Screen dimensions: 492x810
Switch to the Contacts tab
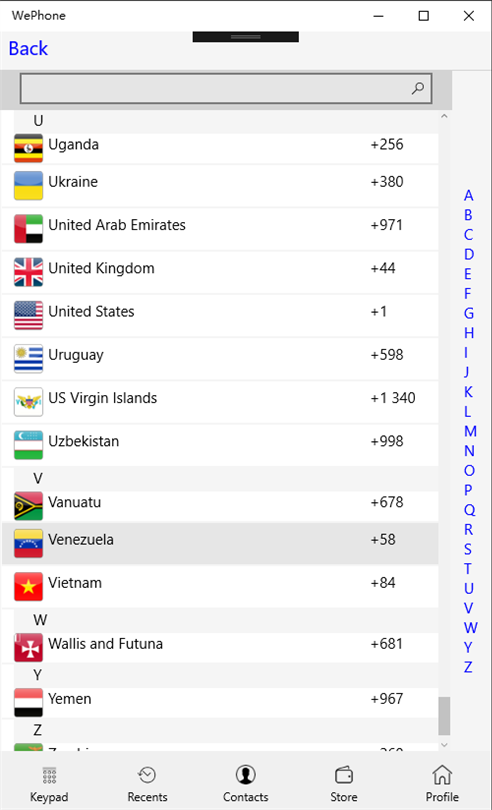tap(245, 784)
